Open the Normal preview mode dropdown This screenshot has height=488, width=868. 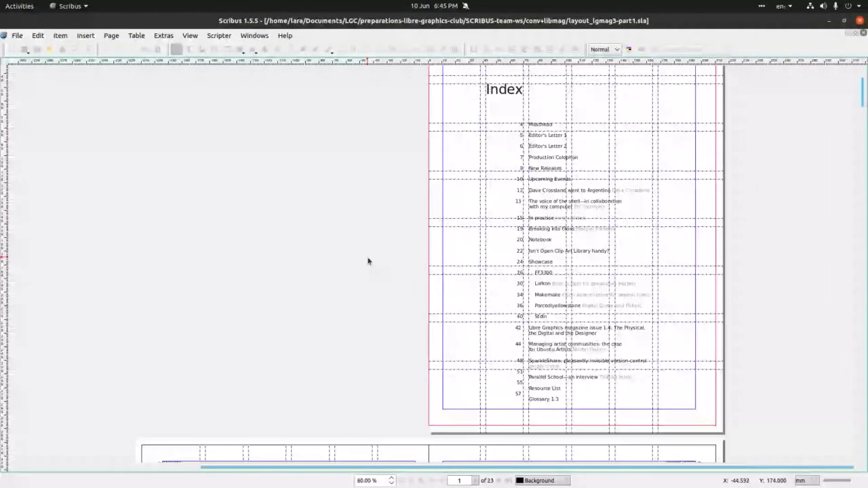tap(604, 49)
